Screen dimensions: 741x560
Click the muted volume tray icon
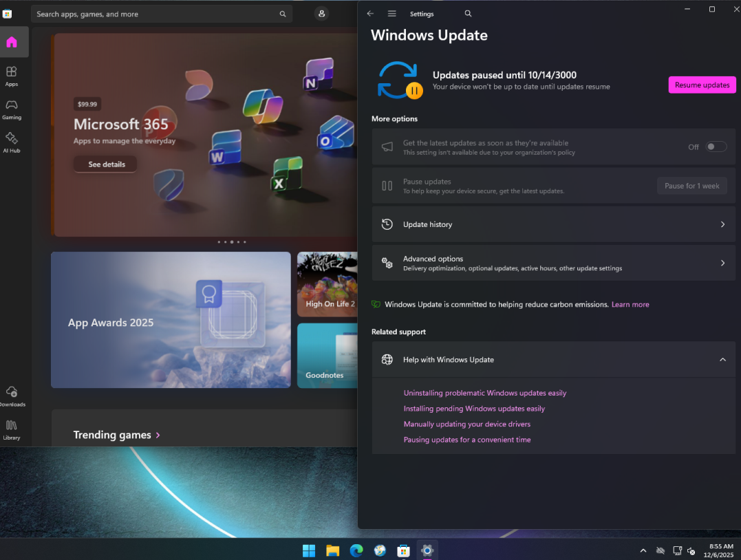(x=691, y=550)
